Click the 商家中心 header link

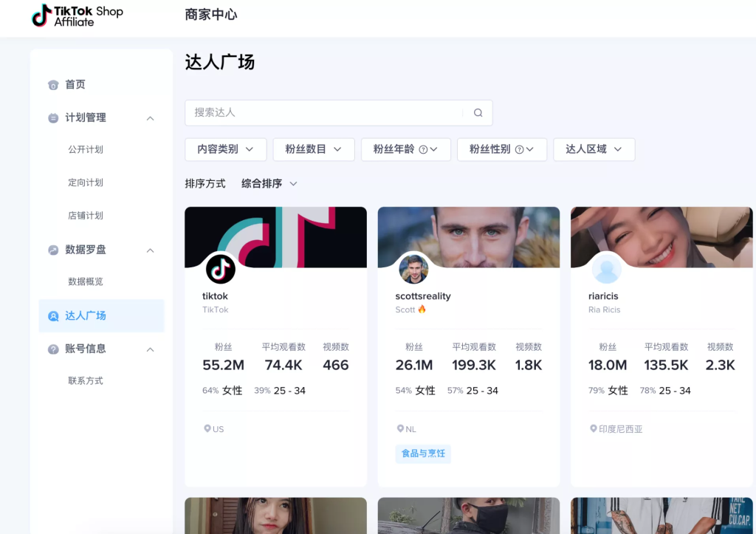coord(211,15)
